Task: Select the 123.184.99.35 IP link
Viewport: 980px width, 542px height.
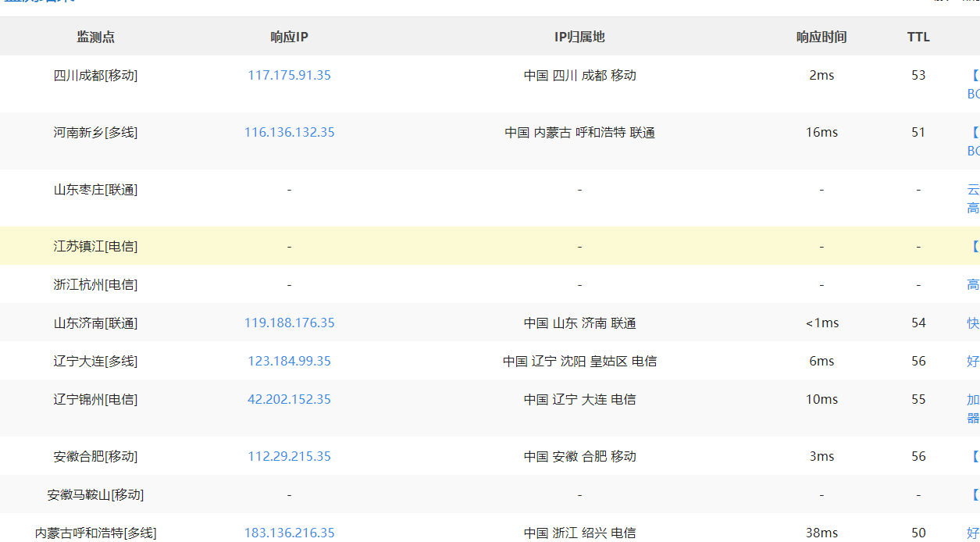Action: pyautogui.click(x=289, y=361)
